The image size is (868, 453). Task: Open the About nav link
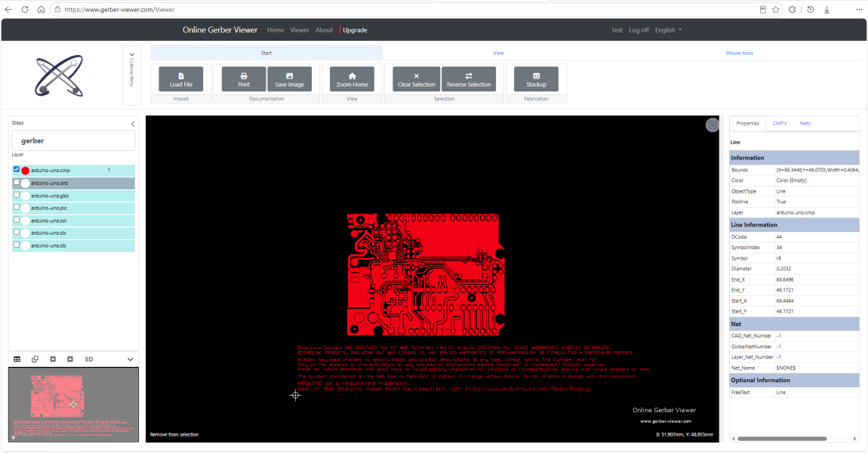[x=324, y=30]
